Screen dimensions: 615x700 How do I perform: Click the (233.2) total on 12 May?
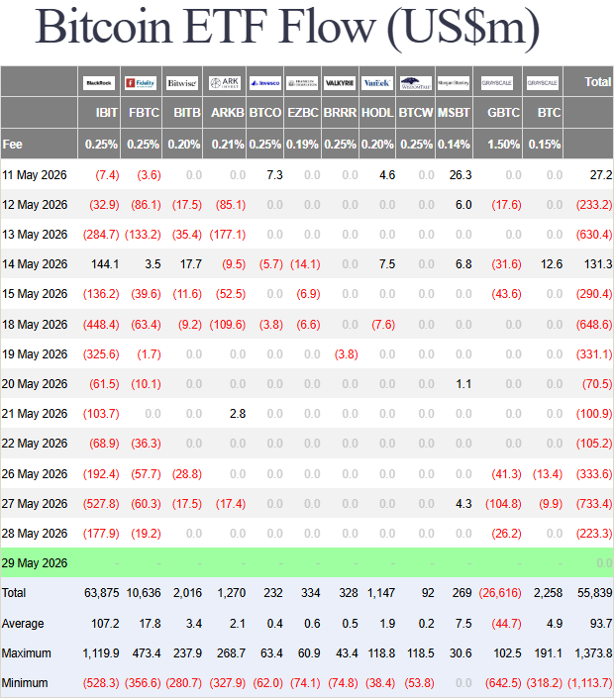click(x=594, y=205)
